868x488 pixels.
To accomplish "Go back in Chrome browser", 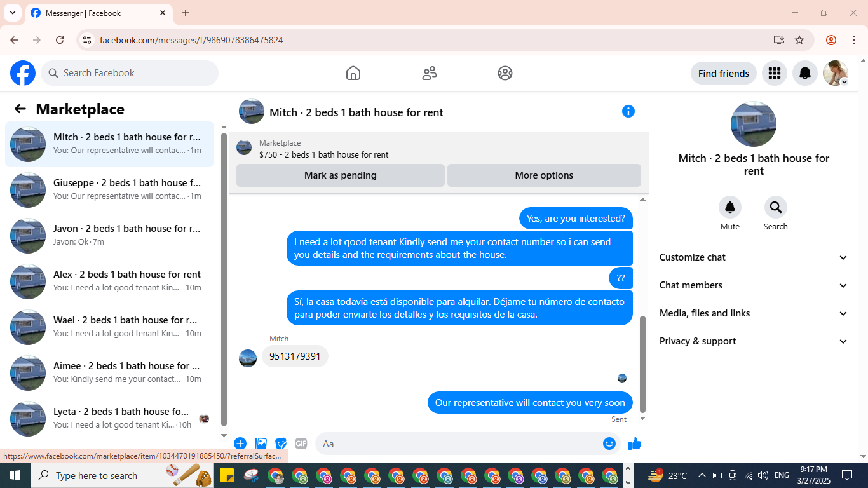I will (x=14, y=40).
